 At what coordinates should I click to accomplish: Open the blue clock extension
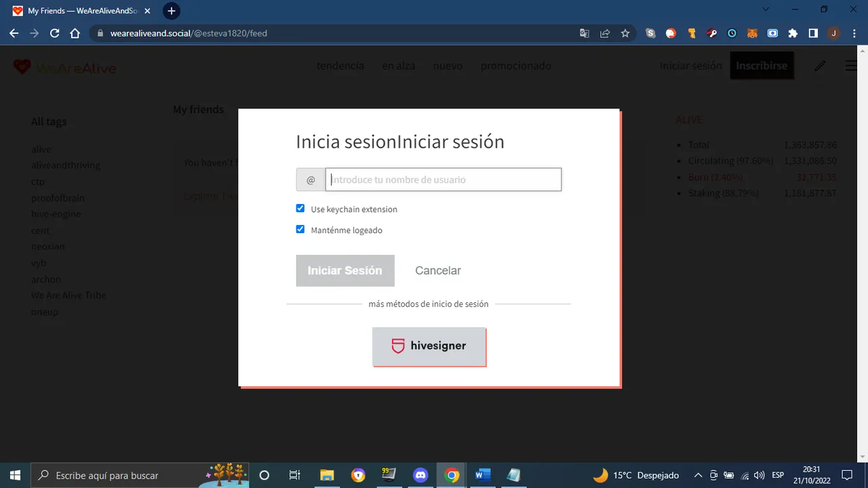tap(732, 33)
